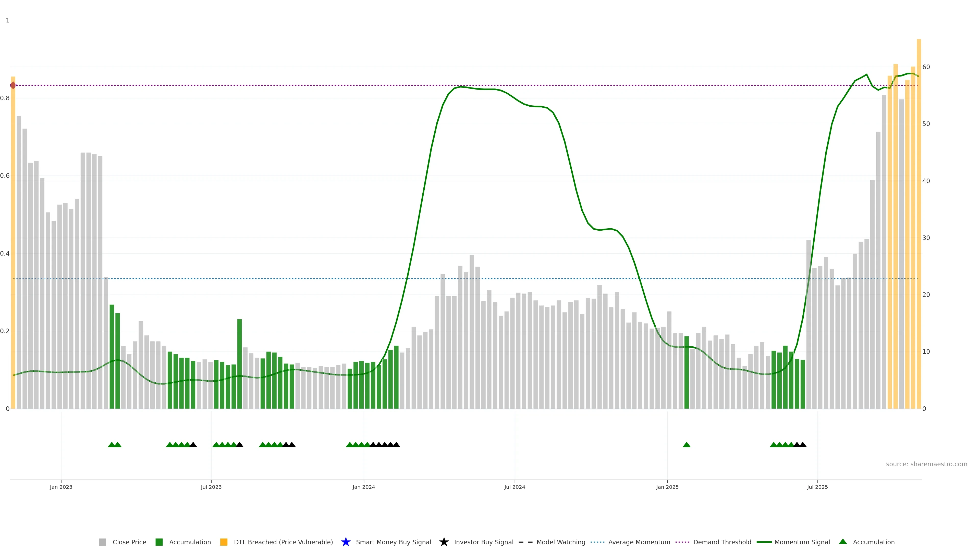This screenshot has height=551, width=980.
Task: Click the gray Close Price legend swatch
Action: point(102,542)
